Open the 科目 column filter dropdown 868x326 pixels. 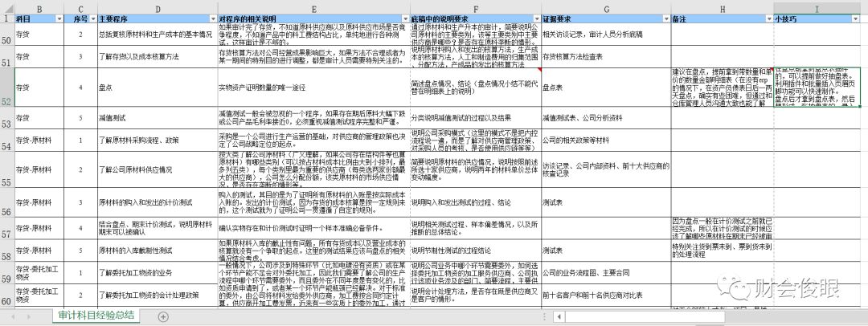[59, 18]
